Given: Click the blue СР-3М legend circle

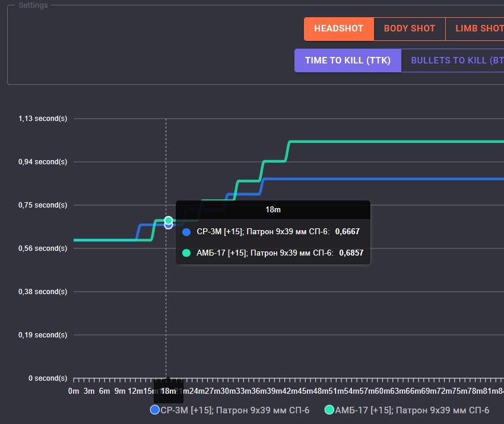Looking at the screenshot, I should (x=155, y=410).
